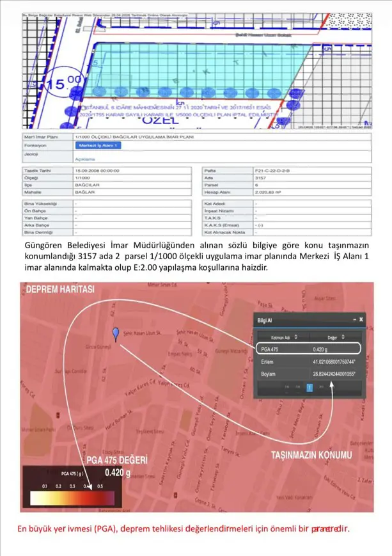Screen dimensions: 392x556
Task: Go to next page in Bilgi Al pager
Action: pyautogui.click(x=321, y=387)
